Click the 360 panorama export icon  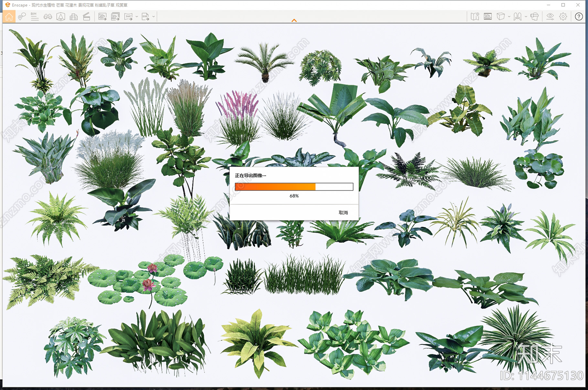click(x=128, y=17)
